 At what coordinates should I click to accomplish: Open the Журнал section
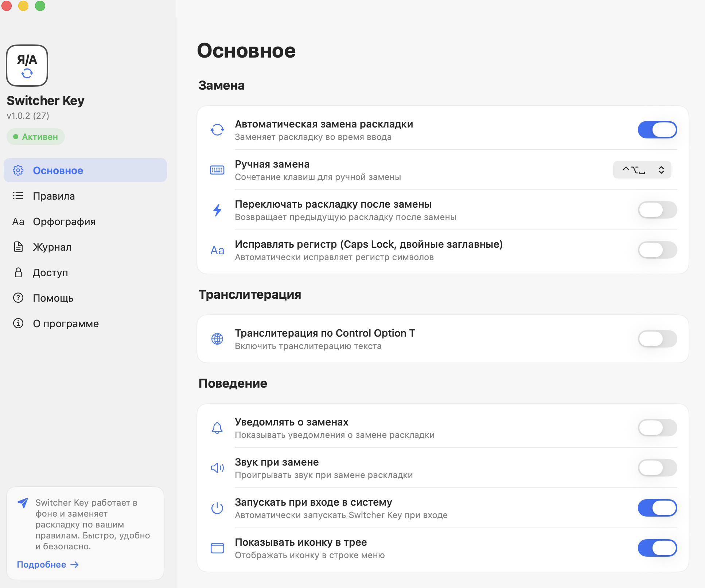85,247
